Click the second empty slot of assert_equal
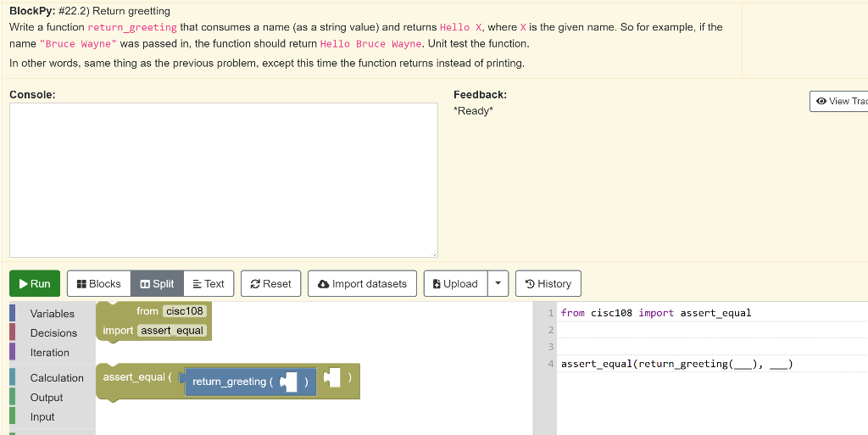This screenshot has width=868, height=435. click(x=332, y=377)
